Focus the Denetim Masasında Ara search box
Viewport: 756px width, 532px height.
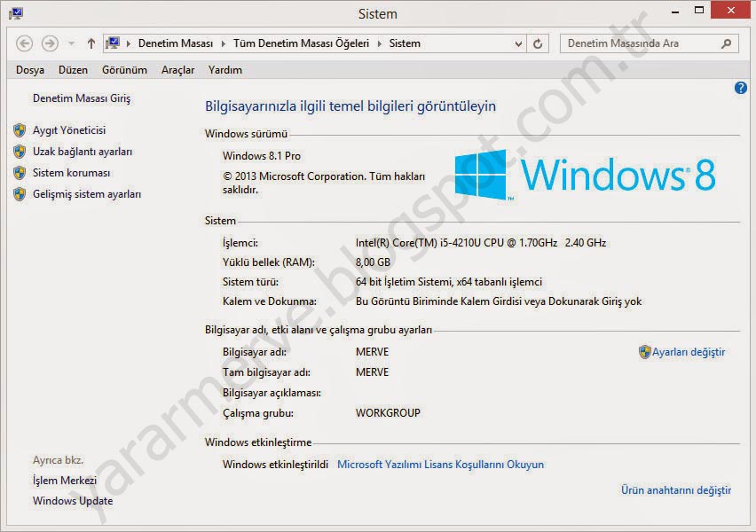pos(649,43)
